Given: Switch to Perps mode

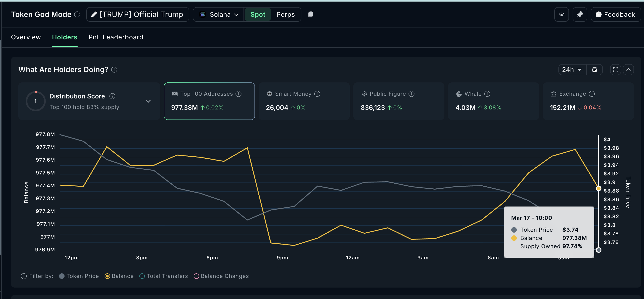Looking at the screenshot, I should point(286,14).
